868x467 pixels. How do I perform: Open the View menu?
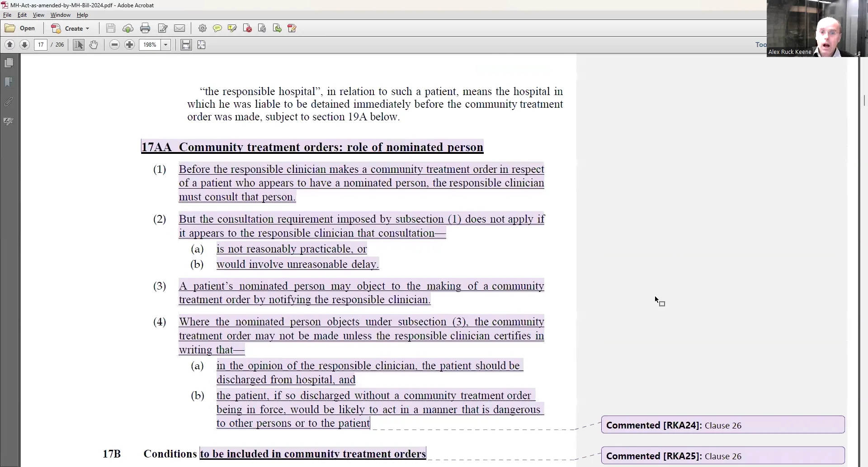(38, 15)
